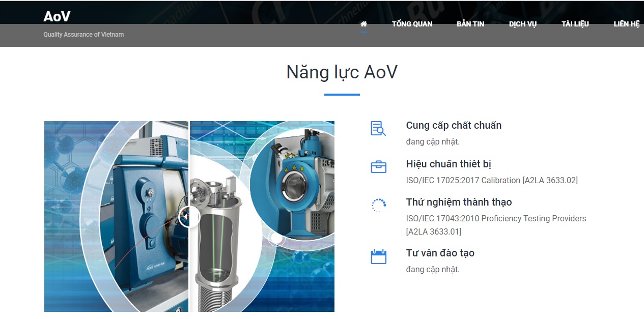Go to the TÀI LIỆU page
Image resolution: width=644 pixels, height=319 pixels.
(575, 24)
